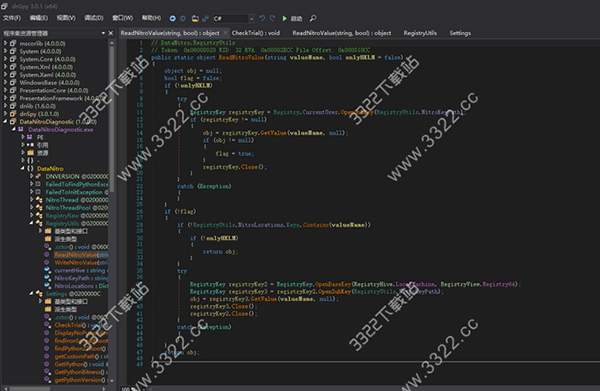
Task: Click the references node icon
Action: point(30,145)
